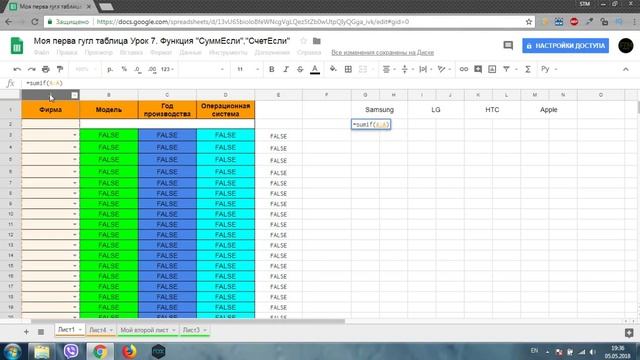
Task: Redo the last action in toolbar
Action: click(31, 69)
